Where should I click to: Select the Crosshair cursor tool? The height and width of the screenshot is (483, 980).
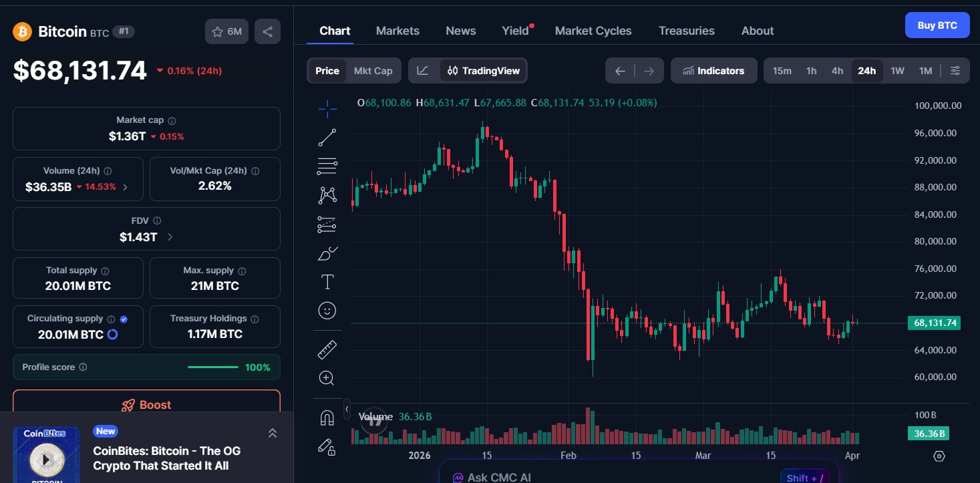pyautogui.click(x=327, y=108)
